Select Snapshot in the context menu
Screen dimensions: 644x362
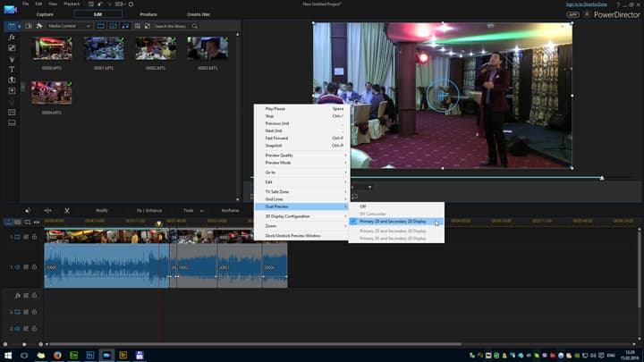pos(274,146)
